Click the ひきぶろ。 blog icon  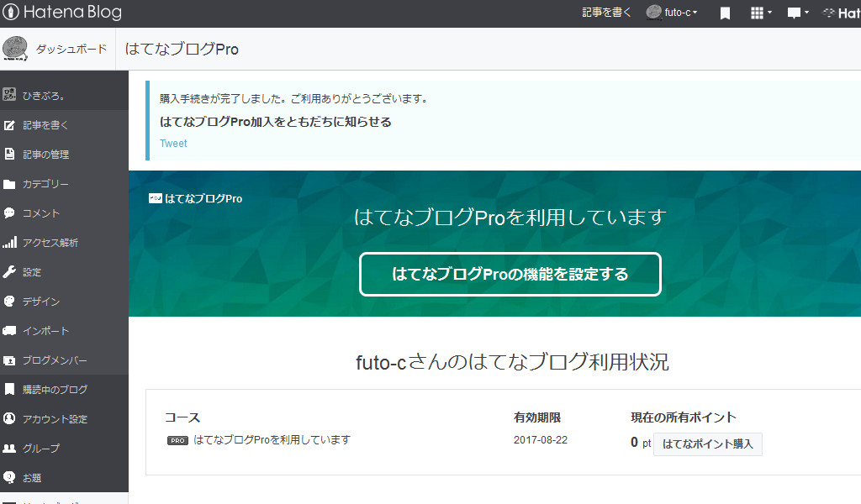(9, 95)
